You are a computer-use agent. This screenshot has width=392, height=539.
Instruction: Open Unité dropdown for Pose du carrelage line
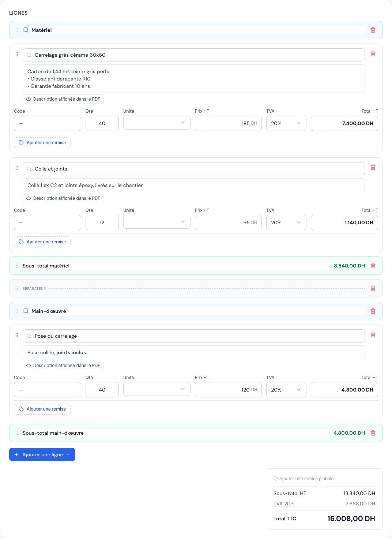coord(157,389)
